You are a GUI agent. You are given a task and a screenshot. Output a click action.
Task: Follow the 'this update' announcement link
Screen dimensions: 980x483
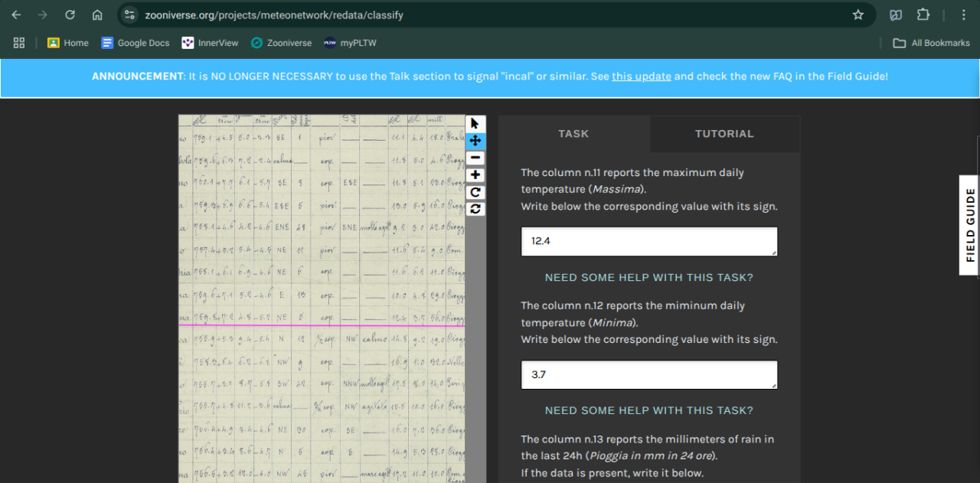(641, 77)
